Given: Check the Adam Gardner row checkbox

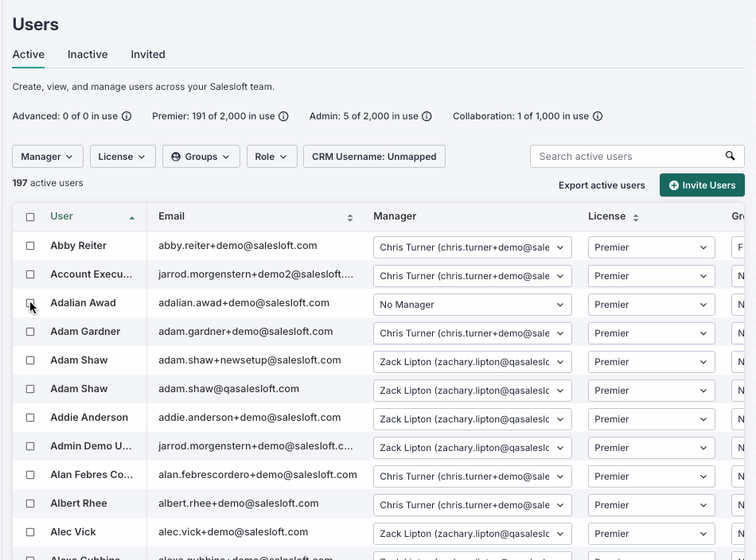Looking at the screenshot, I should coord(30,332).
